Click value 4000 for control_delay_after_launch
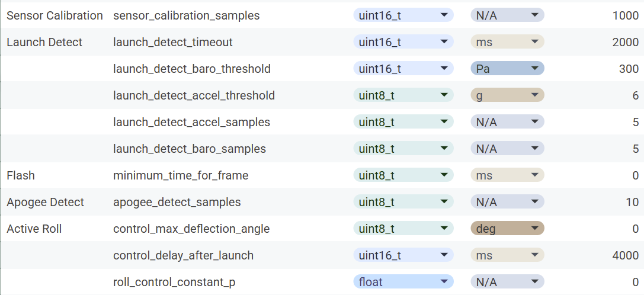 point(626,255)
